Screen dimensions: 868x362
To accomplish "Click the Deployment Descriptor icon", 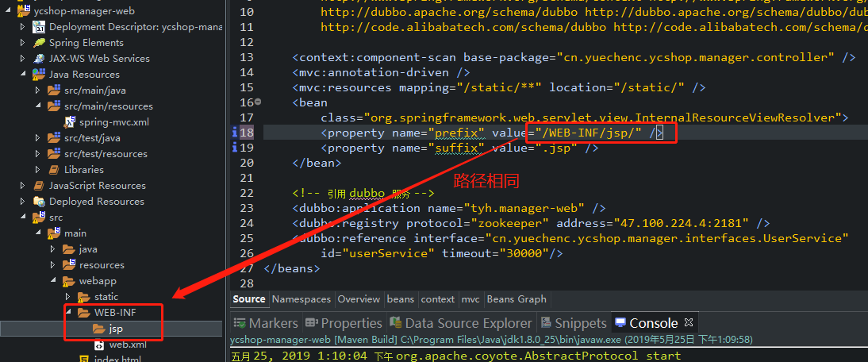I will 39,26.
